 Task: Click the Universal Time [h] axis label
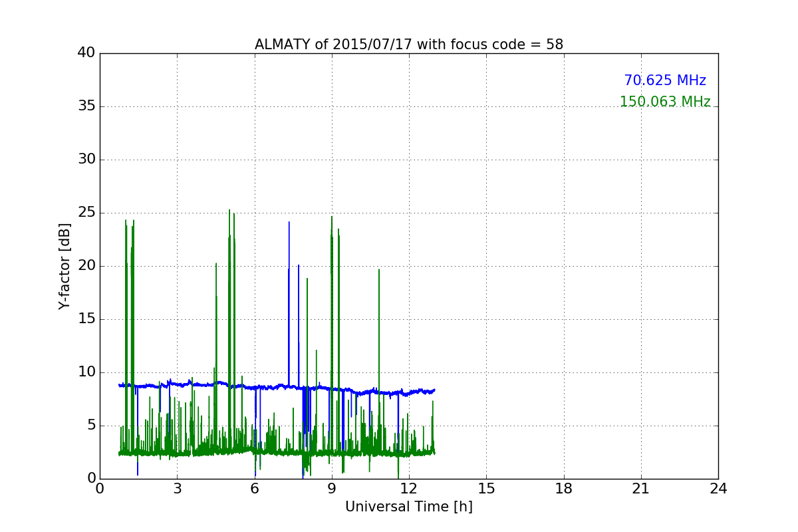pyautogui.click(x=409, y=507)
